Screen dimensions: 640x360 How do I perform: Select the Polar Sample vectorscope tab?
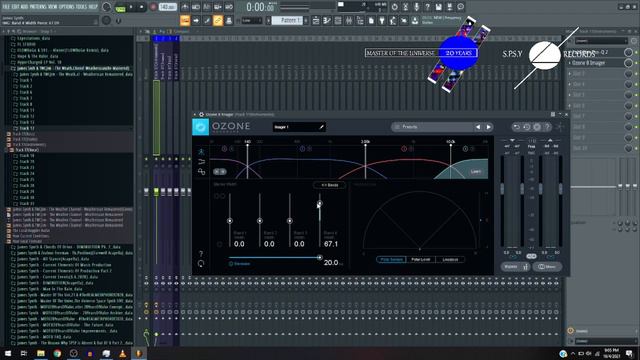click(x=391, y=259)
